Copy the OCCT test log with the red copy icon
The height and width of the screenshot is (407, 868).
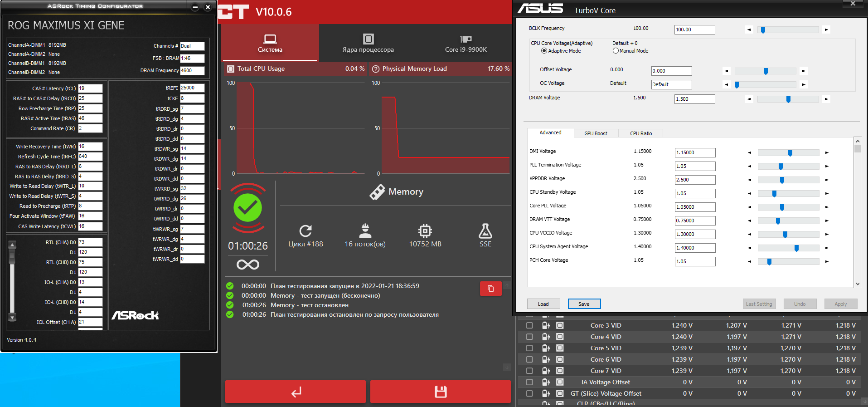point(490,289)
